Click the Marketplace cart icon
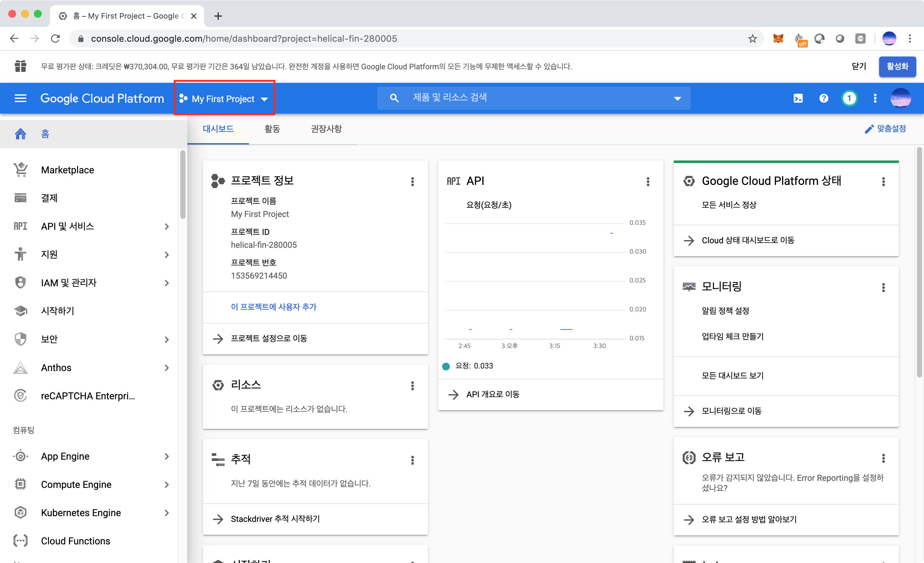The image size is (924, 563). tap(21, 170)
